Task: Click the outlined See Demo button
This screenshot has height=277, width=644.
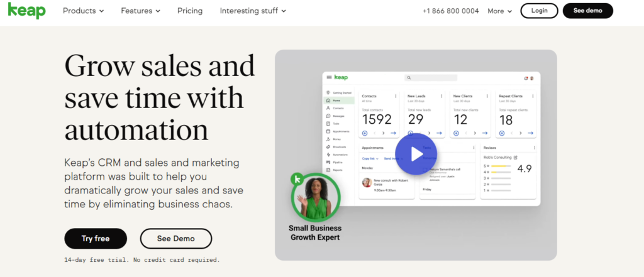Action: (176, 239)
